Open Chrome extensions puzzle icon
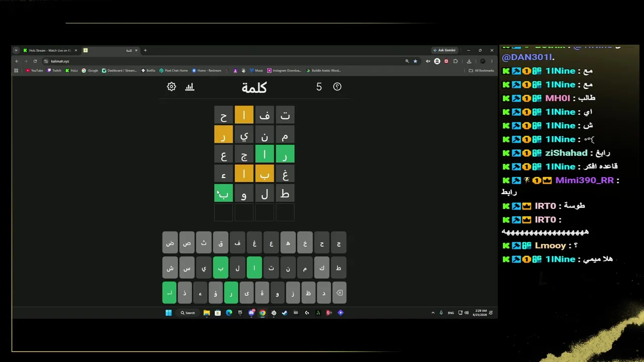644x362 pixels. [x=455, y=61]
